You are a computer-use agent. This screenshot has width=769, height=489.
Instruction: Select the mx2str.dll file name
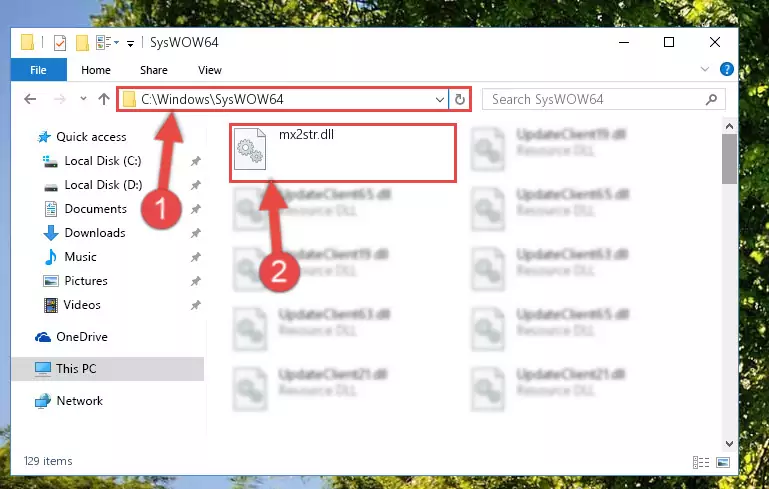[307, 134]
